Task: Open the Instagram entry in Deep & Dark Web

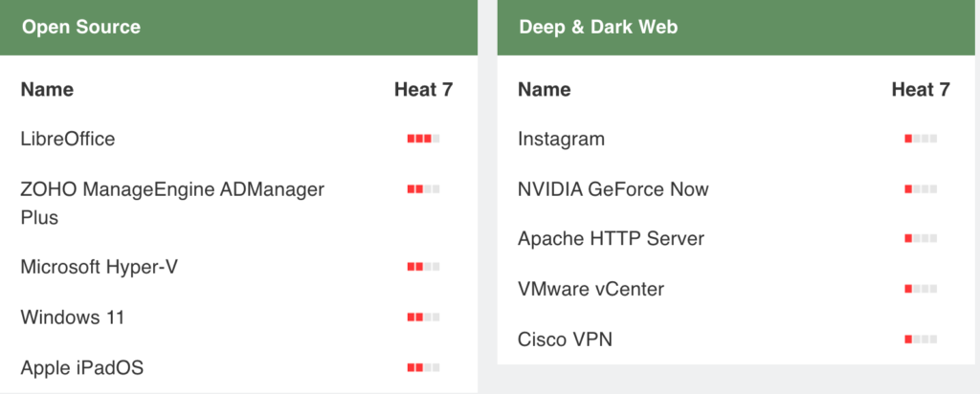Action: point(561,139)
